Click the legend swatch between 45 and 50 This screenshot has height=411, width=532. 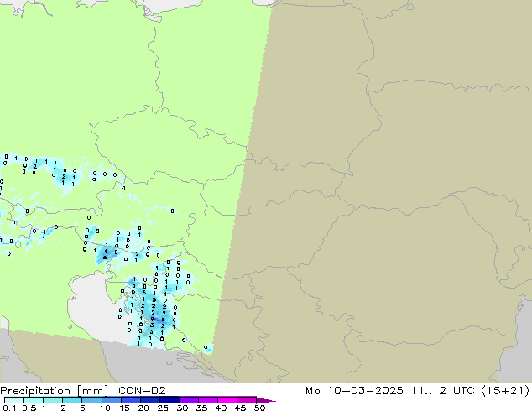tap(247, 400)
